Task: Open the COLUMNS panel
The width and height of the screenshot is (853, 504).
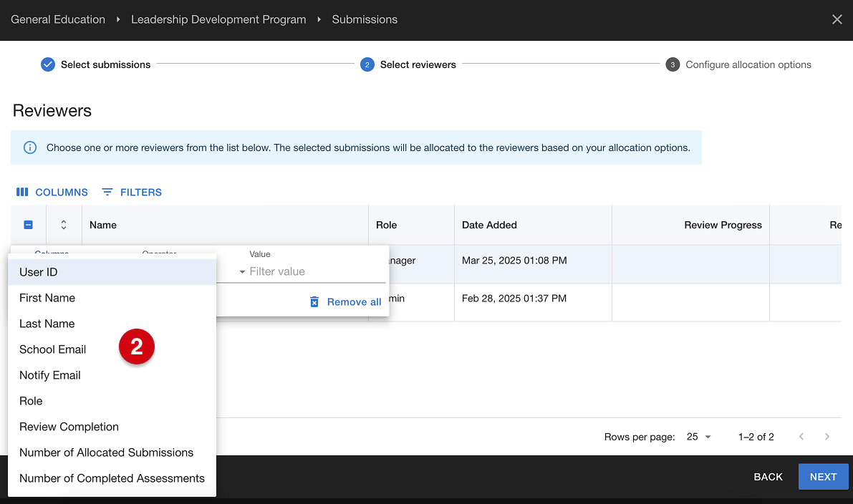Action: click(52, 192)
